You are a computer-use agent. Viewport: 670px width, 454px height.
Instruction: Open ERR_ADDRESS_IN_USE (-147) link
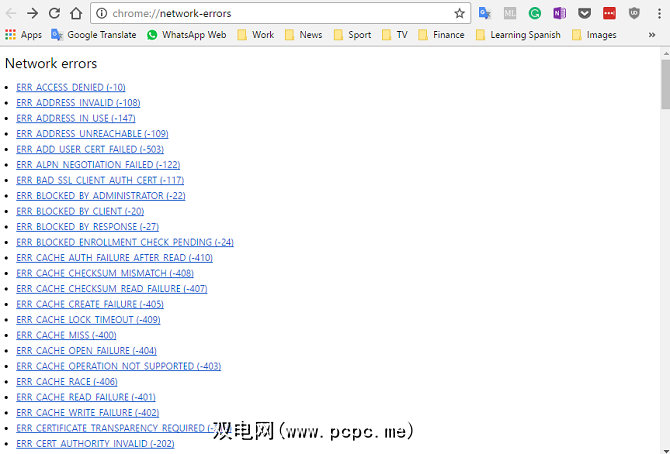[x=76, y=118]
